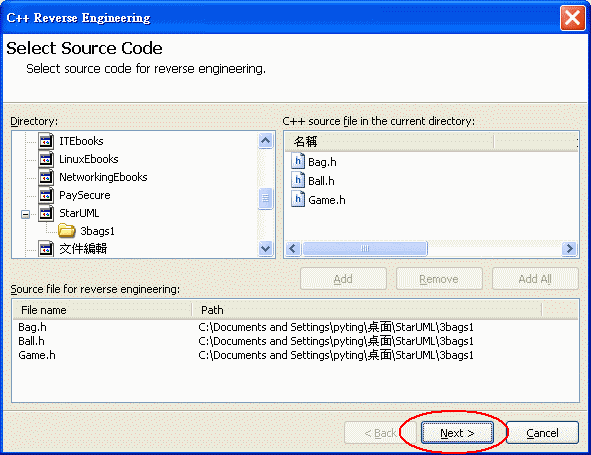Click the Path column header
The height and width of the screenshot is (455, 591).
point(367,310)
